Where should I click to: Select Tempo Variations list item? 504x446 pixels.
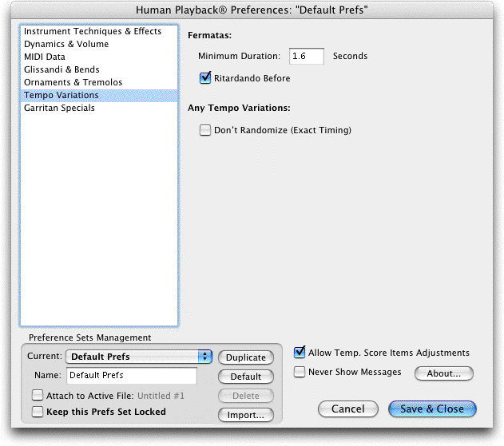click(99, 96)
